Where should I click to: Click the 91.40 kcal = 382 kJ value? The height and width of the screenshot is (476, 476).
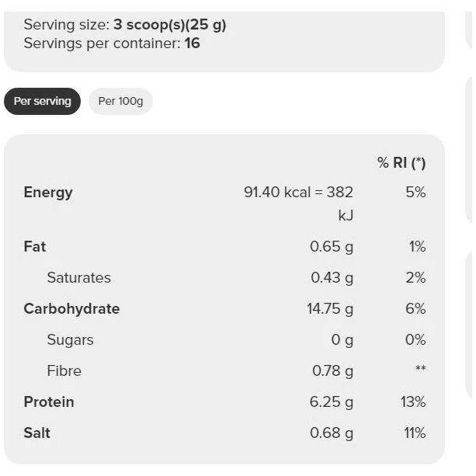(298, 203)
